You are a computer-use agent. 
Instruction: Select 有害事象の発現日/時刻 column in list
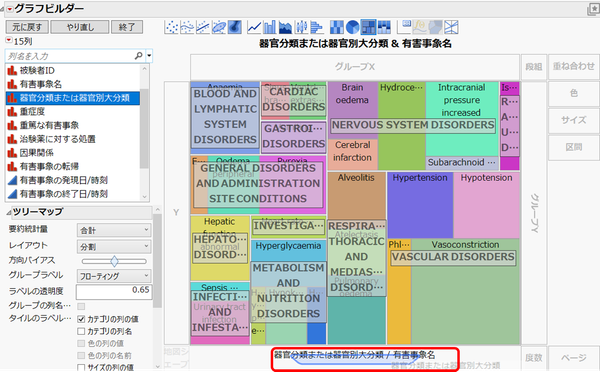[73, 180]
